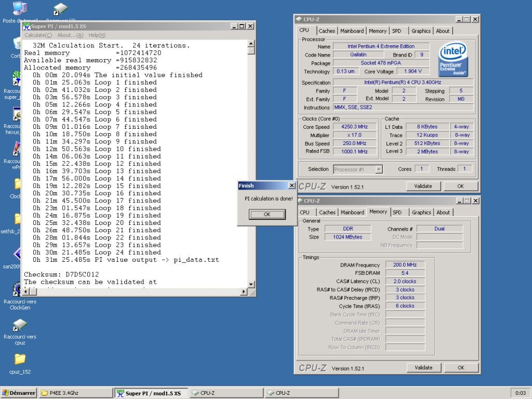The image size is (532, 399).
Task: Click CAS# Latency 2.0 clocks value
Action: click(405, 281)
